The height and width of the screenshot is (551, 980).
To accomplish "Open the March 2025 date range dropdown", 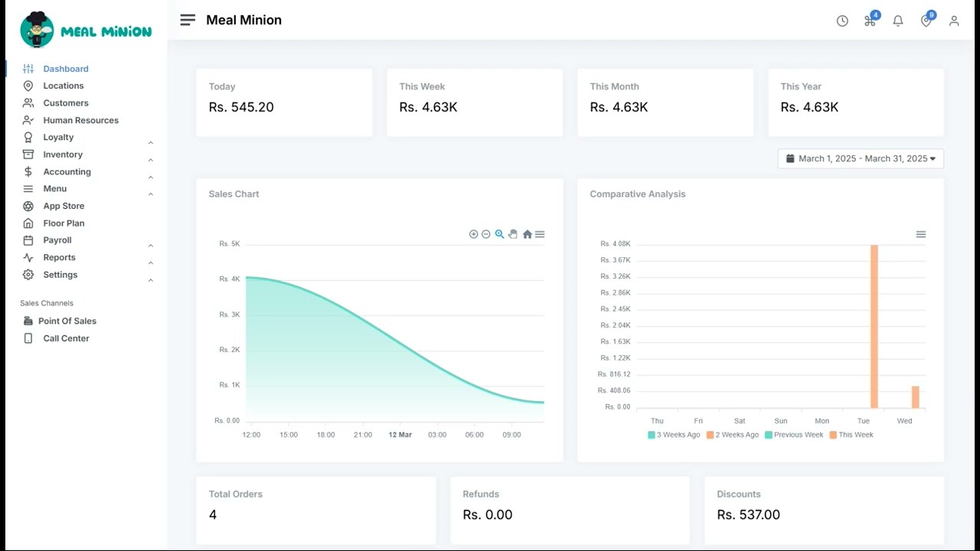I will (x=861, y=158).
